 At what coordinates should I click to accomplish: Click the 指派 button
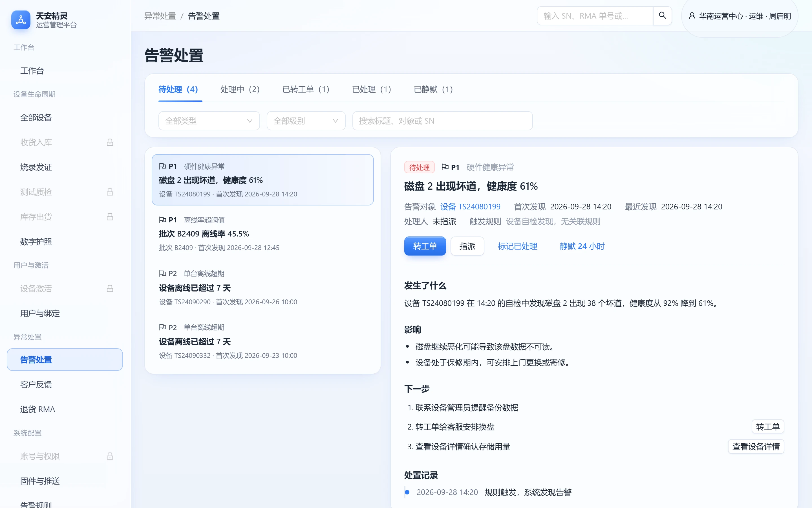click(x=467, y=246)
